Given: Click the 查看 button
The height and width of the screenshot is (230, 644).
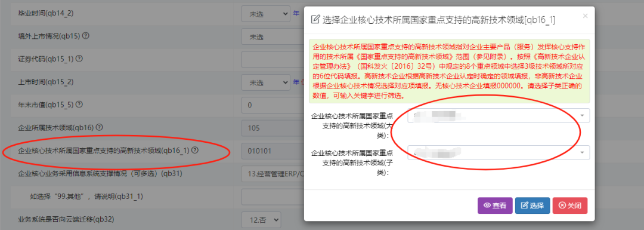Looking at the screenshot, I should pos(495,206).
